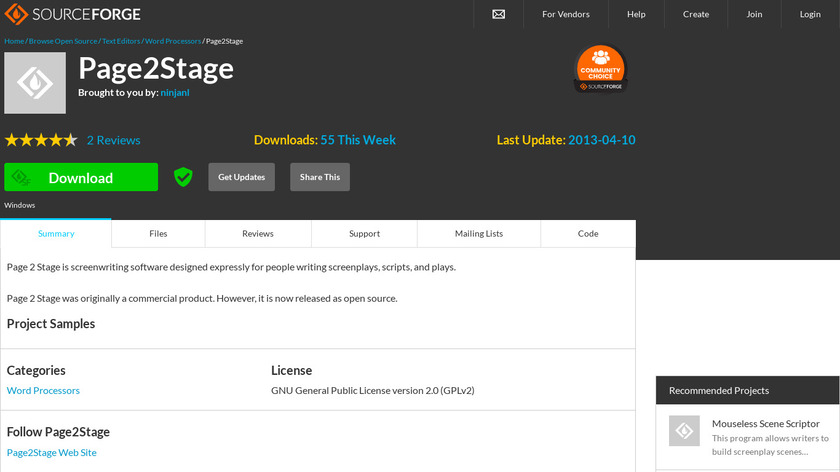
Task: Open the 2 Reviews link
Action: [113, 140]
